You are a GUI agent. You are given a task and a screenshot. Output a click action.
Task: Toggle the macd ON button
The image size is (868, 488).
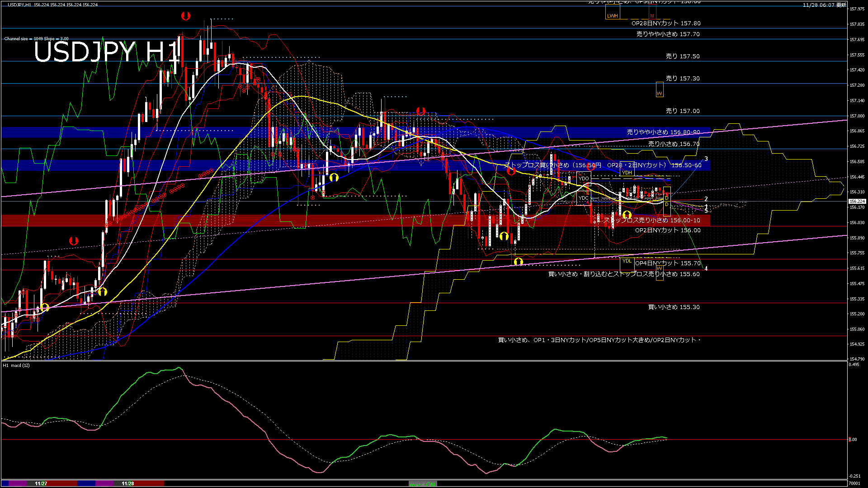click(x=423, y=484)
